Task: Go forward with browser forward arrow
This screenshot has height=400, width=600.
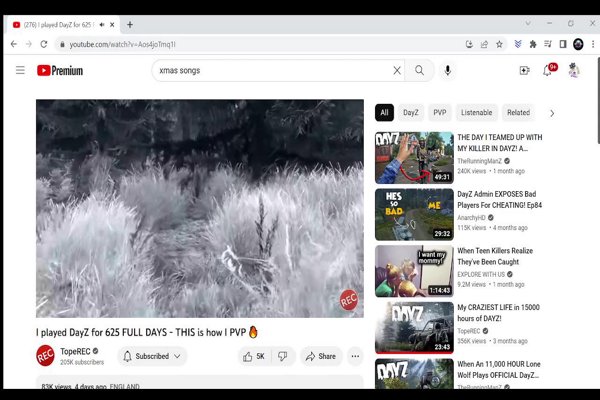Action: point(29,44)
